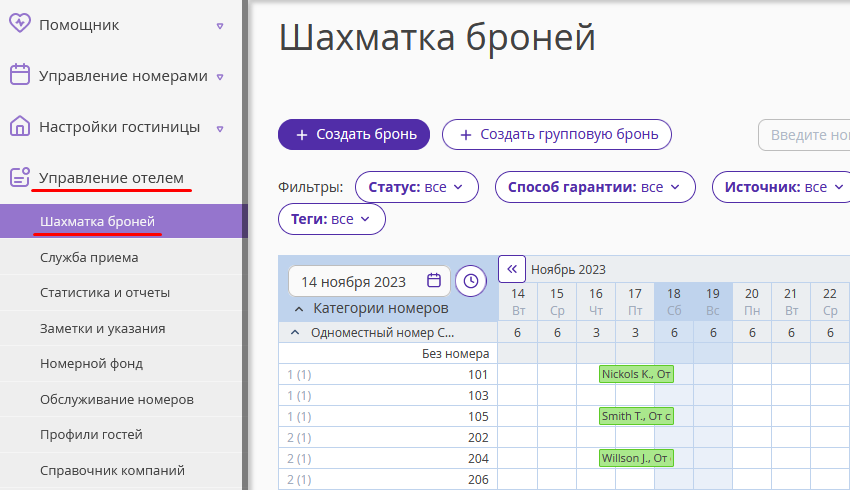Click the 20 Пн date column header
Viewport: 850px width, 490px height.
click(x=752, y=302)
